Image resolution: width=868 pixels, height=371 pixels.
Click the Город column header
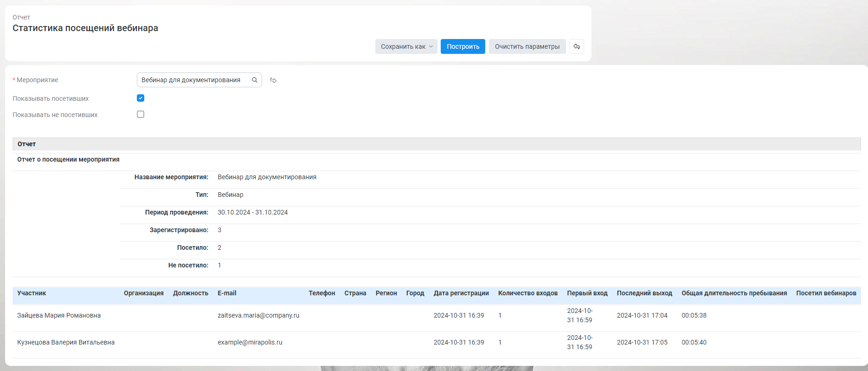pyautogui.click(x=415, y=293)
